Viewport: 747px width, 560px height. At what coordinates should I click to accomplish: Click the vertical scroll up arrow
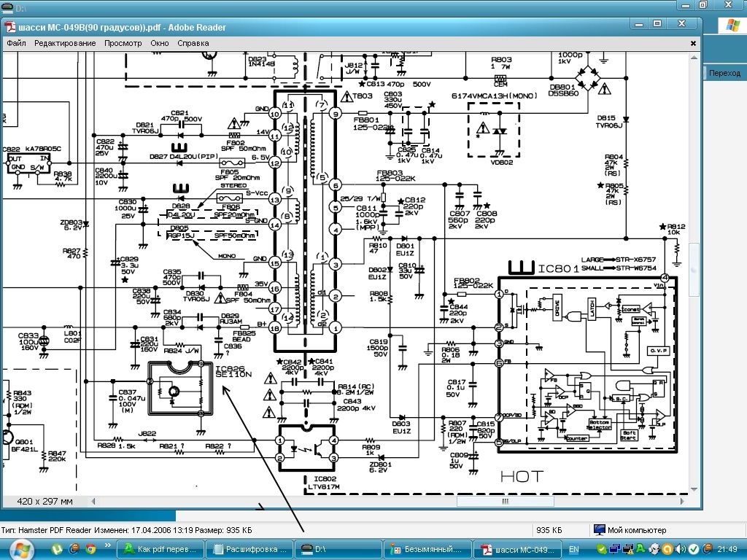pyautogui.click(x=694, y=58)
